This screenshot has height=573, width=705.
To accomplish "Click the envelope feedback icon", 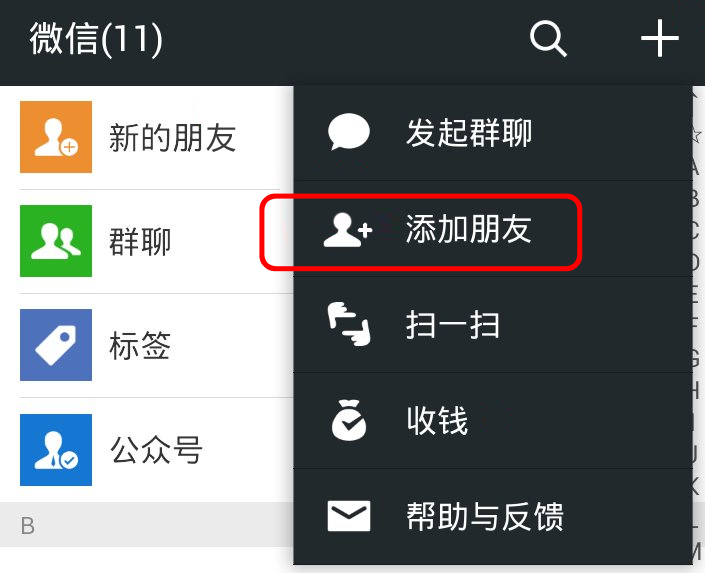I will [x=349, y=516].
